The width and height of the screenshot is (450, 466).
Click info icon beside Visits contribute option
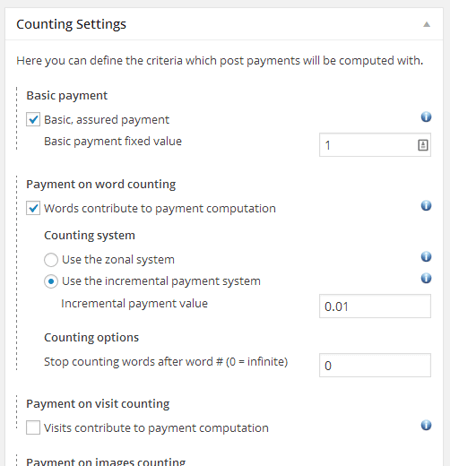426,425
